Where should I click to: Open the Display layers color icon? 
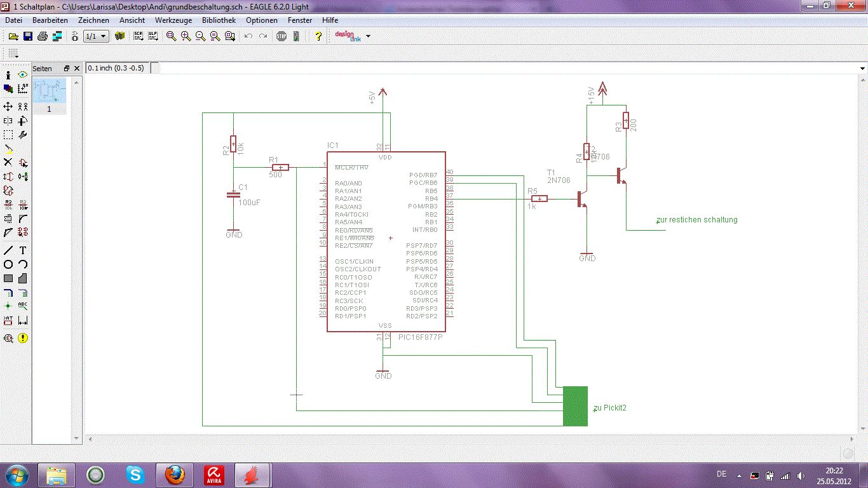tap(8, 89)
